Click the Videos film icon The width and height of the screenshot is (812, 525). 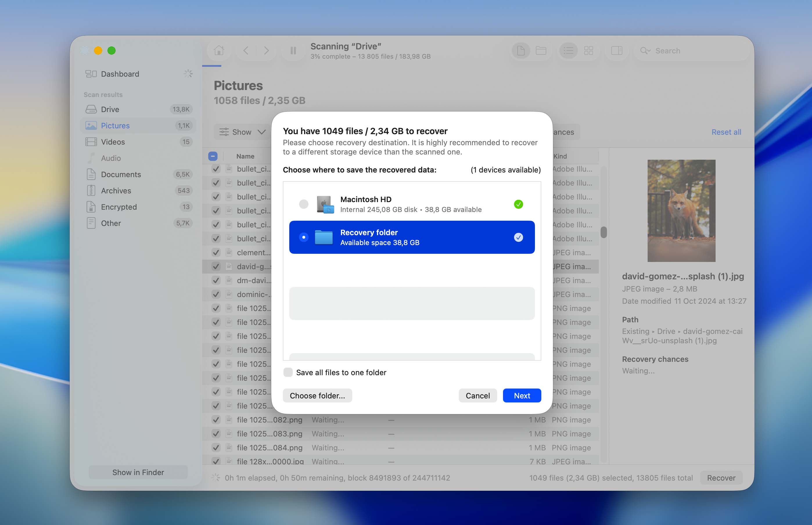pyautogui.click(x=91, y=142)
